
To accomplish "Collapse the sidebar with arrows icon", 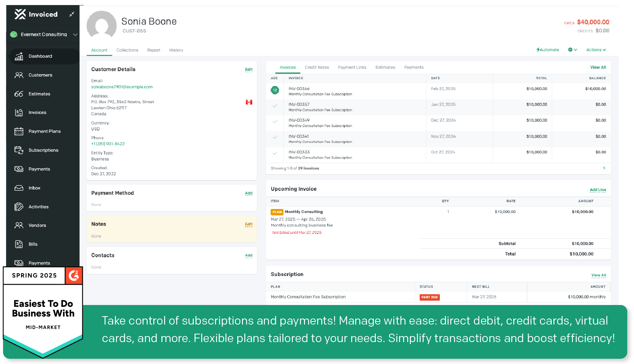I will (x=72, y=14).
